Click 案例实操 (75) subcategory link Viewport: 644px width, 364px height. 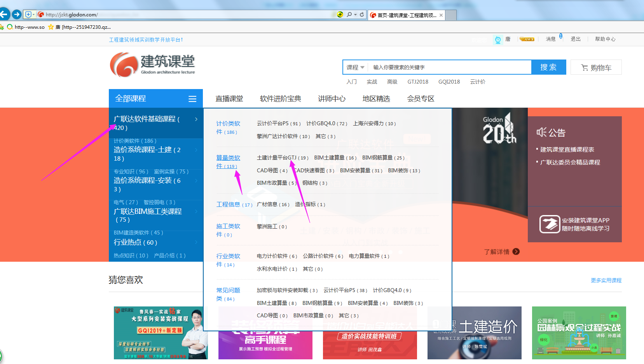171,171
